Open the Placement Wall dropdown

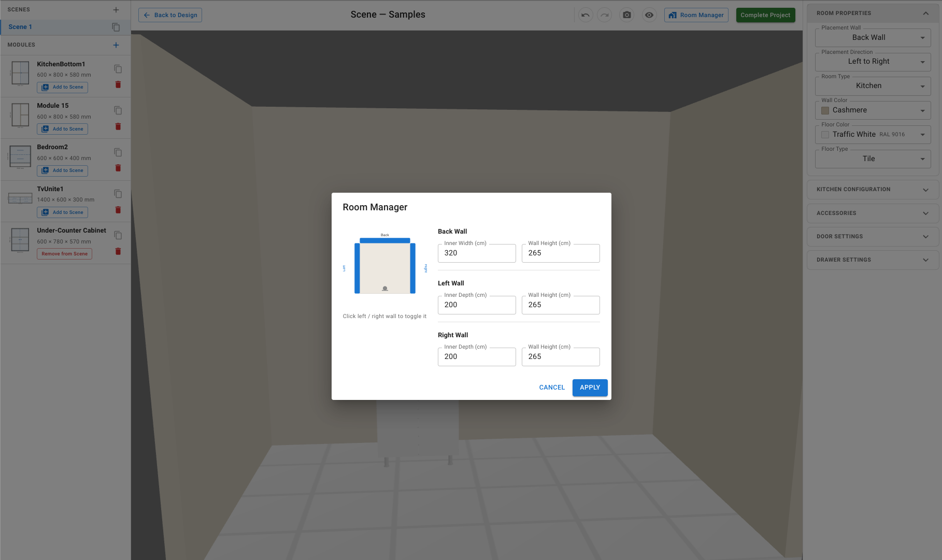[x=873, y=38]
